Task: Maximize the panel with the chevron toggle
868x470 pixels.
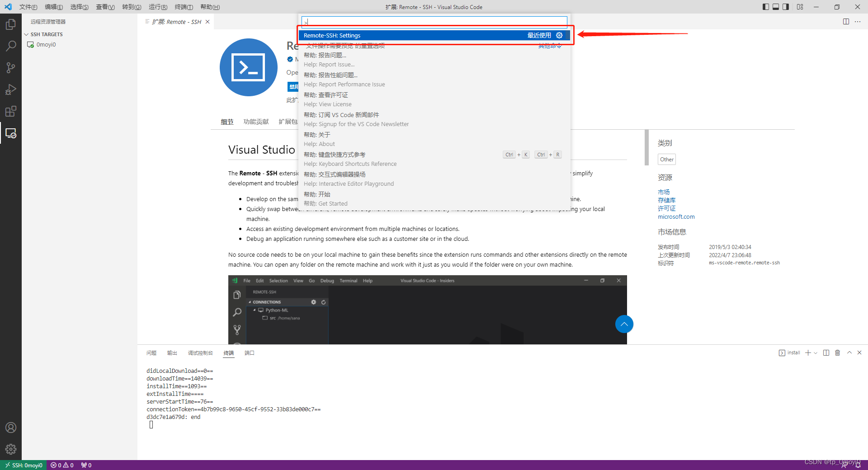Action: coord(849,352)
